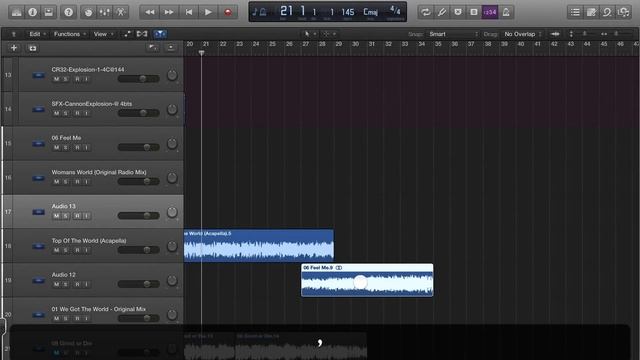Click the volume fader on Audio 13

pos(138,216)
